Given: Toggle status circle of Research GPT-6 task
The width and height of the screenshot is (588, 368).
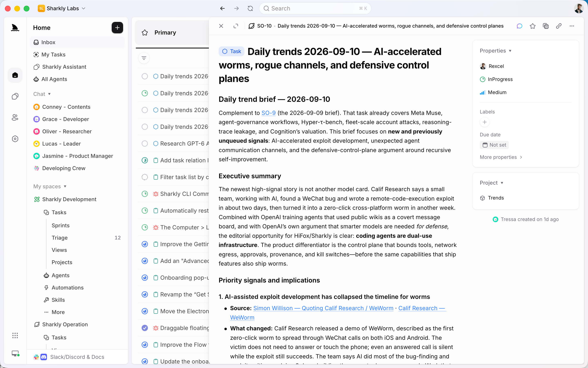Looking at the screenshot, I should tap(145, 144).
